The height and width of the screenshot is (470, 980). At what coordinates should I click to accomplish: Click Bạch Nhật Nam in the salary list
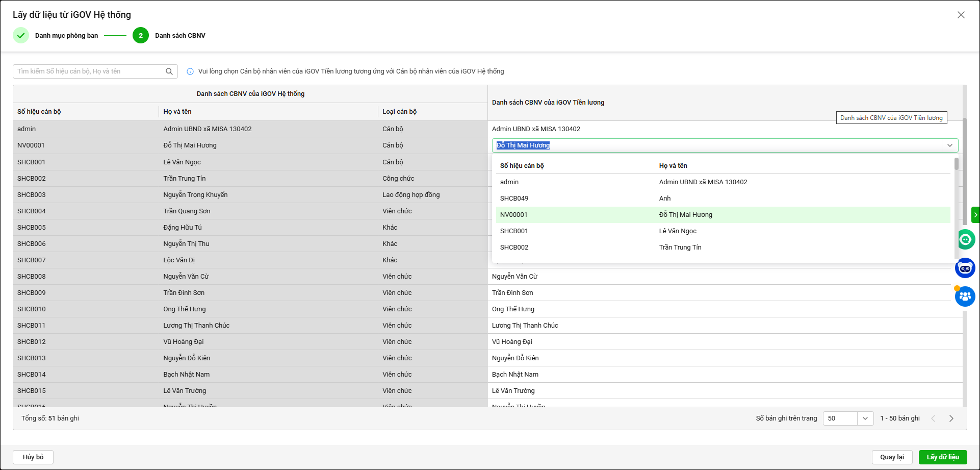pos(725,375)
